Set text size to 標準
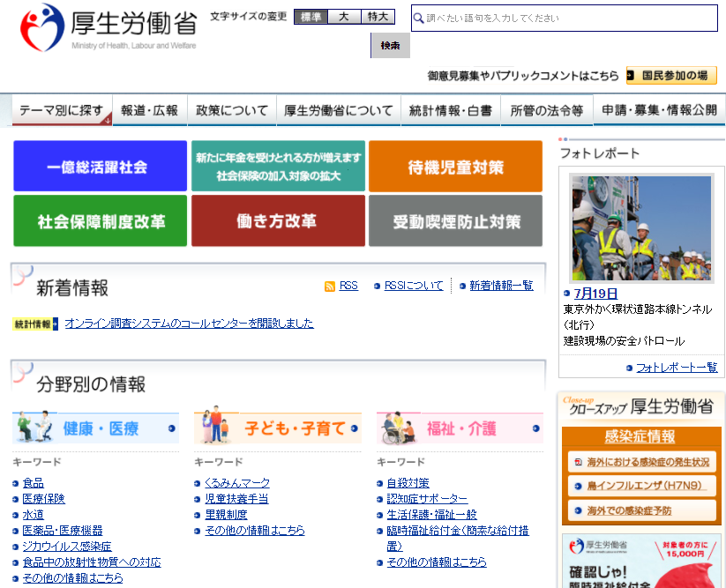Viewport: 726px width, 588px height. 311,17
